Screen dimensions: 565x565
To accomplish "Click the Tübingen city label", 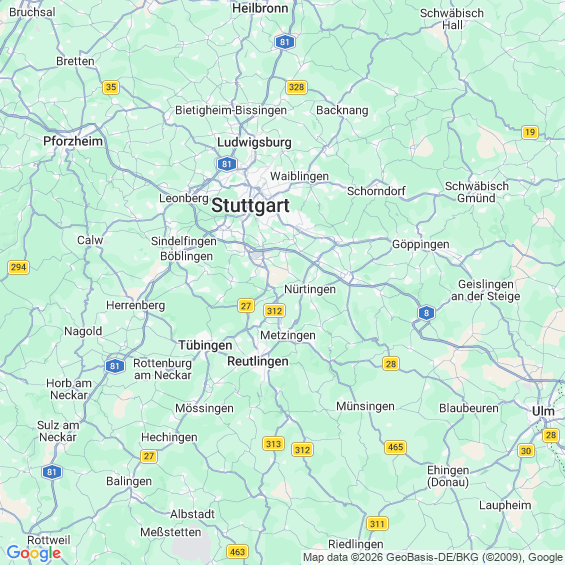I will 205,345.
